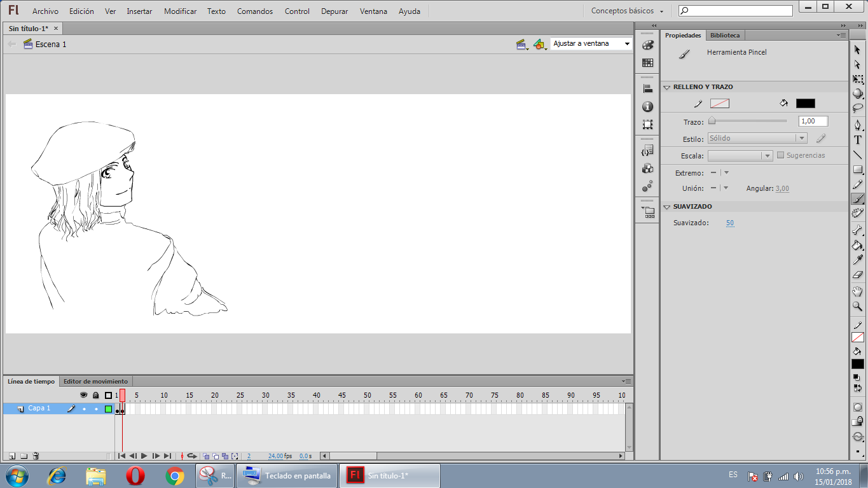This screenshot has height=488, width=868.
Task: Open the Edit Symbols dropdown icon
Action: tap(540, 44)
